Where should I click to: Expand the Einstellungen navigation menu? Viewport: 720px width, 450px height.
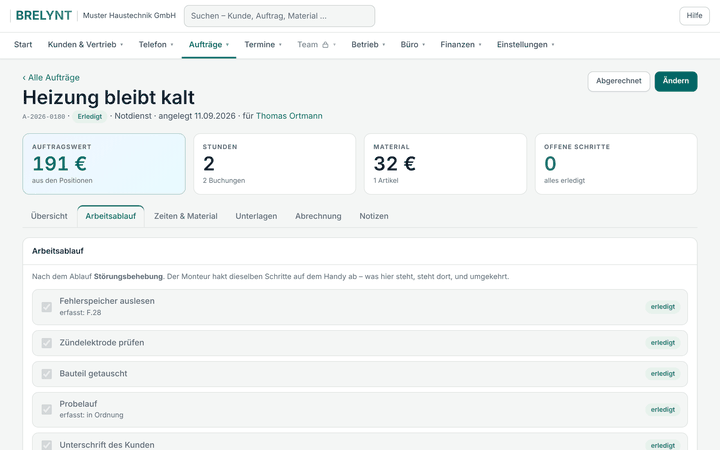point(526,45)
